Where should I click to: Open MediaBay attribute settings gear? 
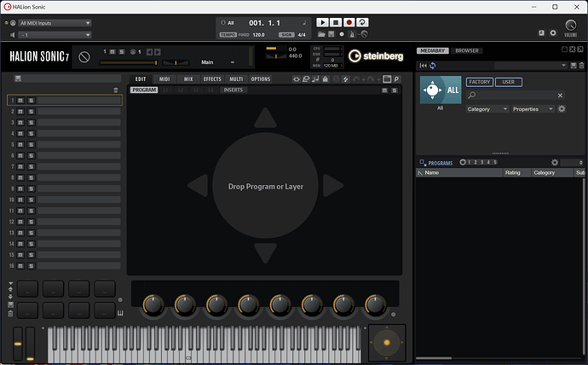(562, 109)
